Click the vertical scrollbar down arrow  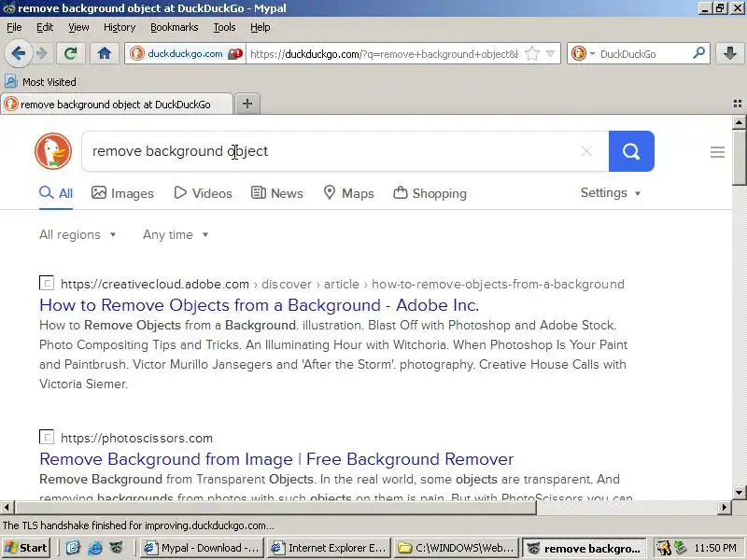pyautogui.click(x=739, y=492)
